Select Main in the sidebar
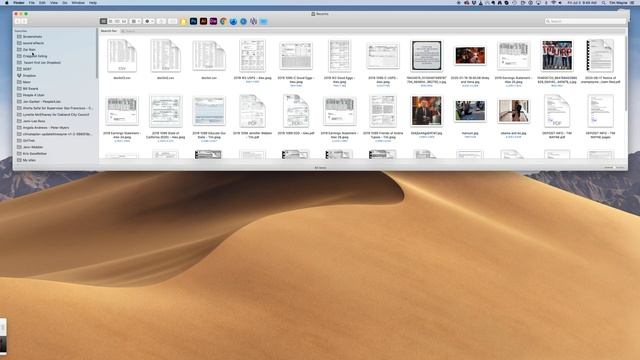 click(27, 82)
